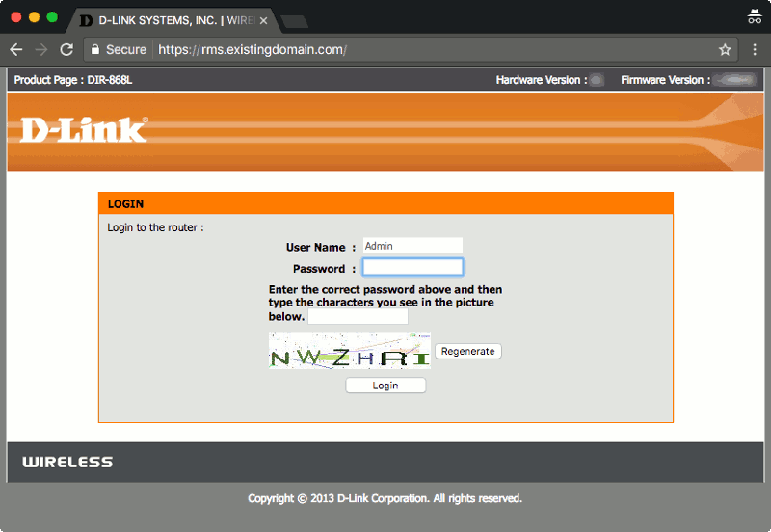Click the 'Login to the router :' text
This screenshot has width=771, height=532.
pyautogui.click(x=155, y=227)
